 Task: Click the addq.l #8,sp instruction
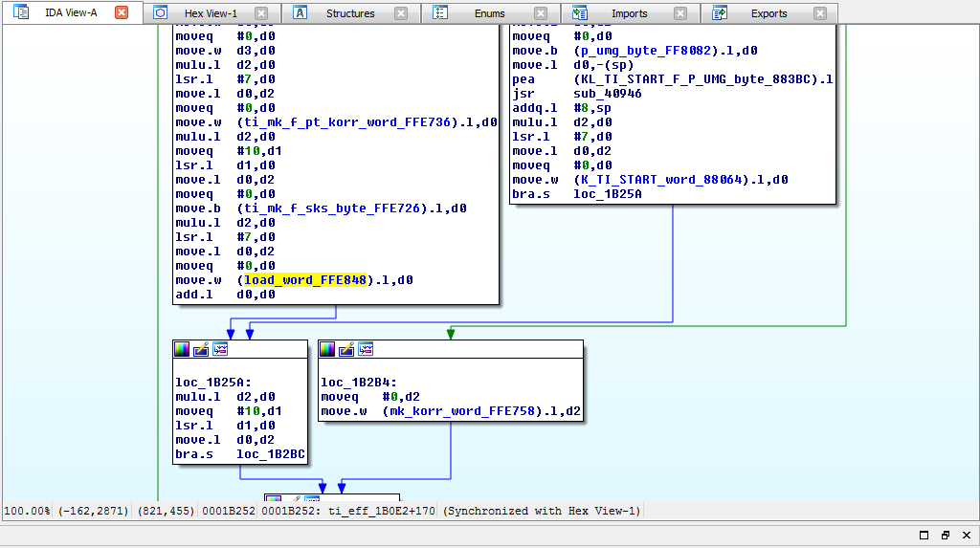(561, 107)
